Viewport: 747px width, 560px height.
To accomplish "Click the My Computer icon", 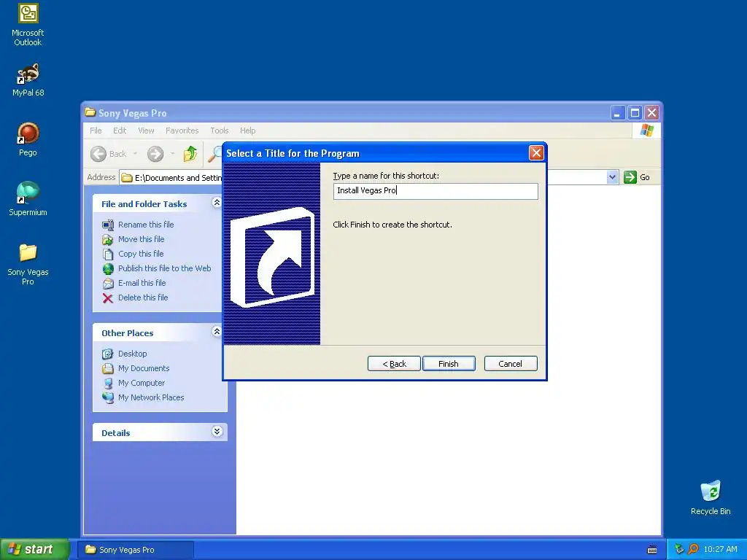I will [108, 383].
